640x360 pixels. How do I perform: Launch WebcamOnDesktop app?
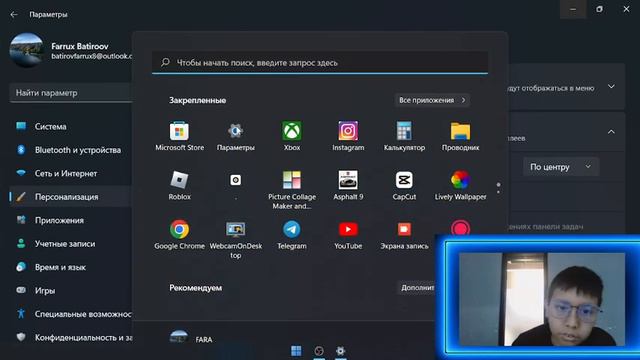tap(236, 240)
